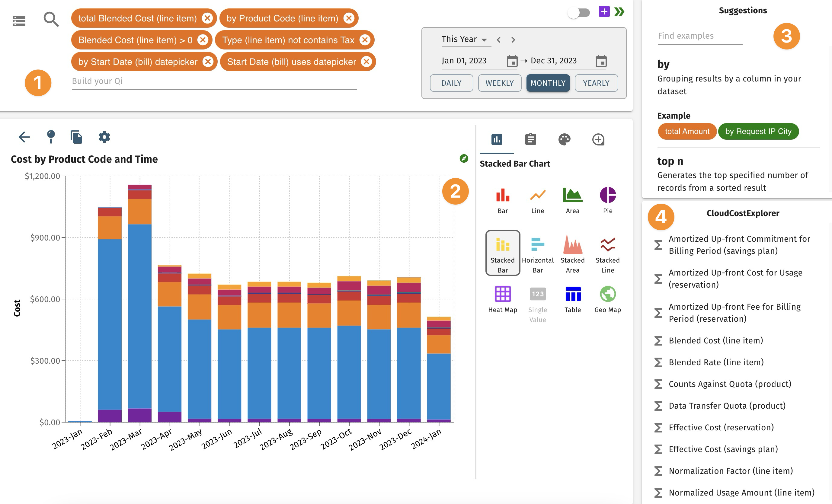
Task: Open the clipboard tab in chart panel
Action: tap(530, 139)
